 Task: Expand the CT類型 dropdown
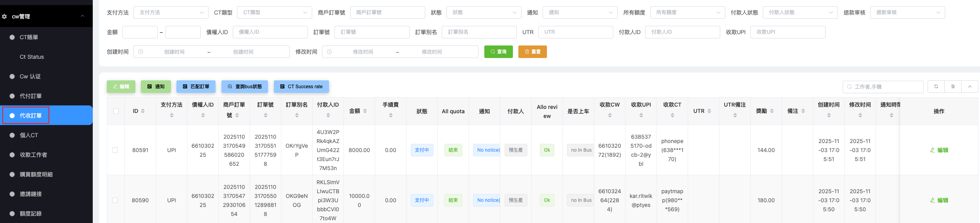[274, 13]
